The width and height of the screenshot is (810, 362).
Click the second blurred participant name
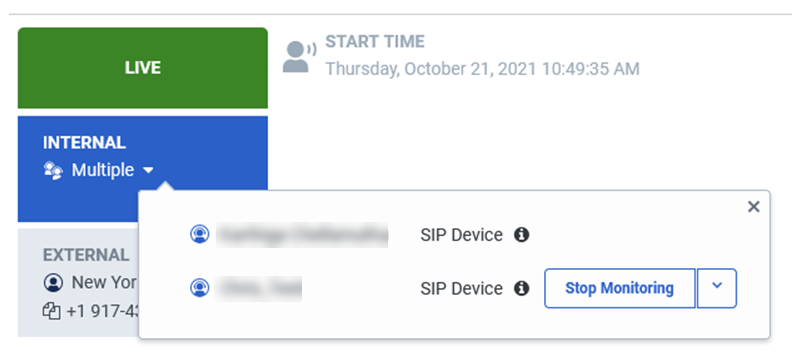259,288
